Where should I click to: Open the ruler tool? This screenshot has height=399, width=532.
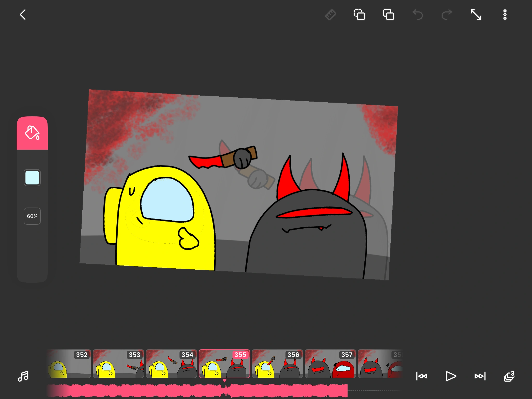330,15
